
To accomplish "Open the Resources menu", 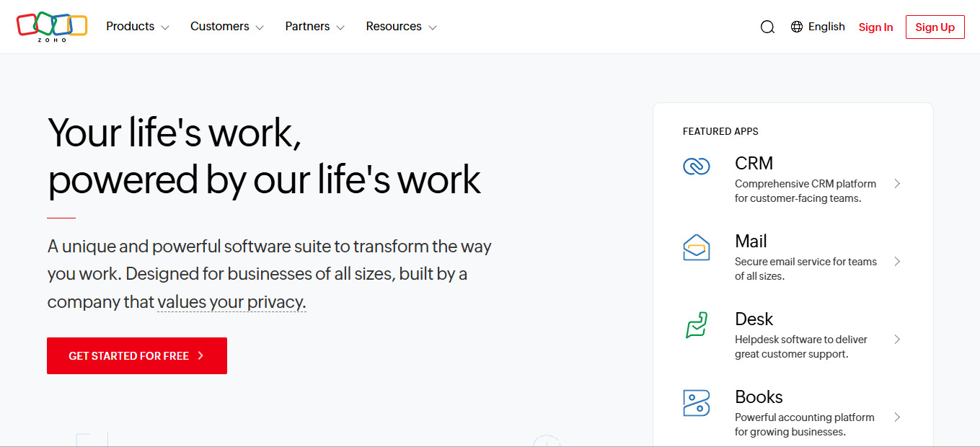I will click(399, 26).
